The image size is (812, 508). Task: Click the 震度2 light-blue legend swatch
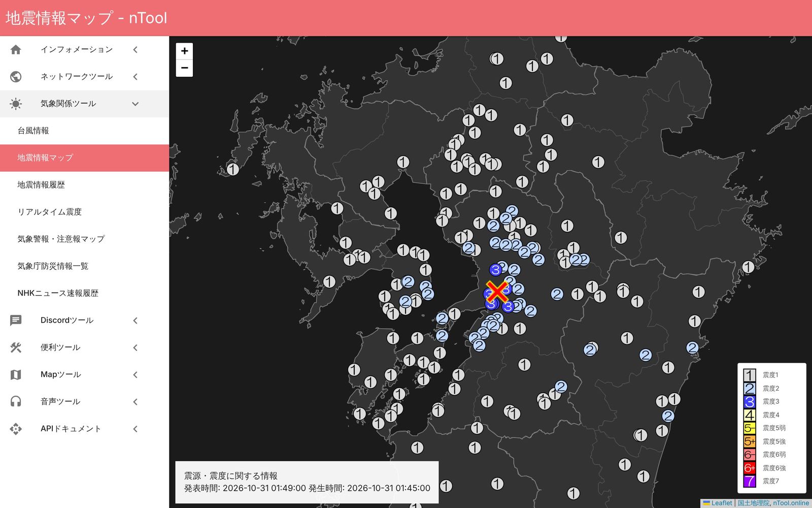(750, 389)
